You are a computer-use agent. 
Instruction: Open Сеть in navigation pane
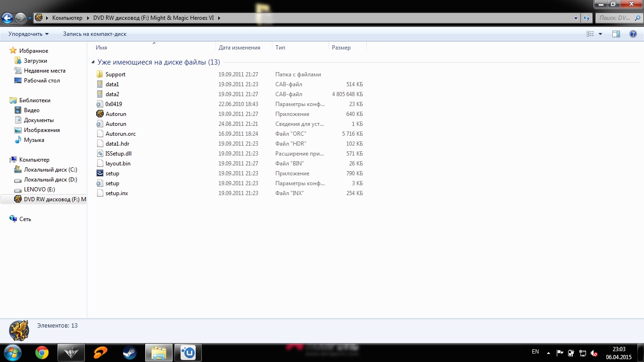click(25, 219)
